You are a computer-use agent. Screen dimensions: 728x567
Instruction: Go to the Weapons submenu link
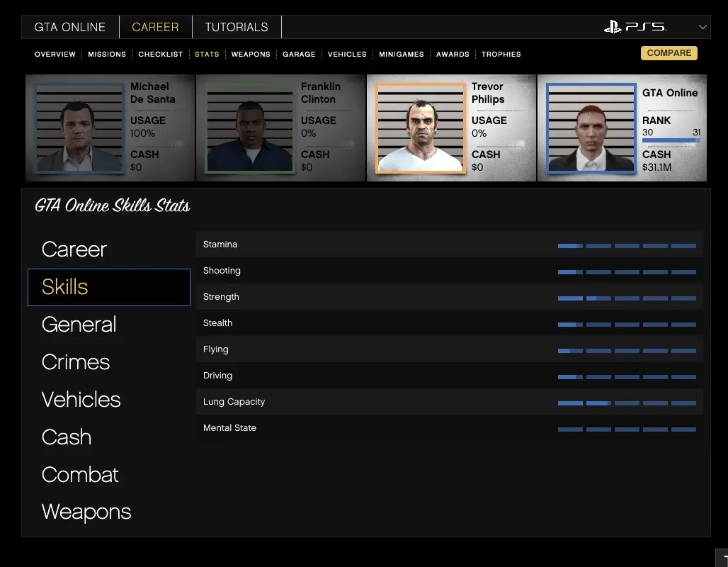pyautogui.click(x=251, y=54)
